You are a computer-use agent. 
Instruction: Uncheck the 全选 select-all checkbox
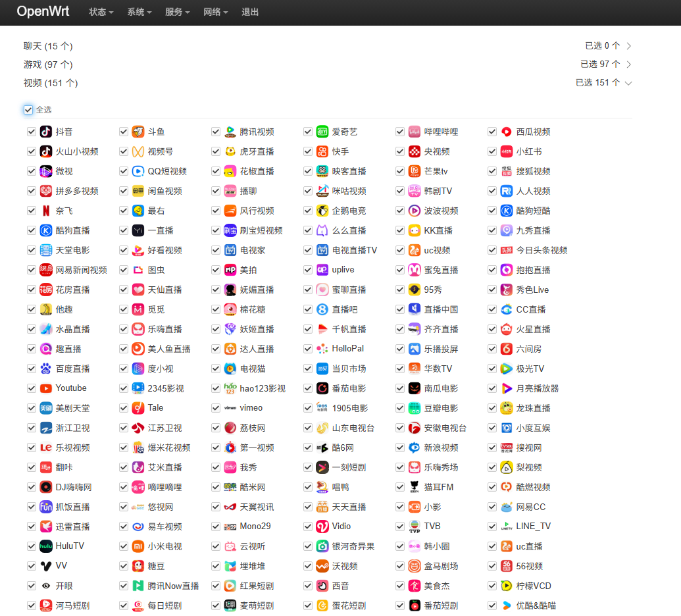[x=28, y=109]
